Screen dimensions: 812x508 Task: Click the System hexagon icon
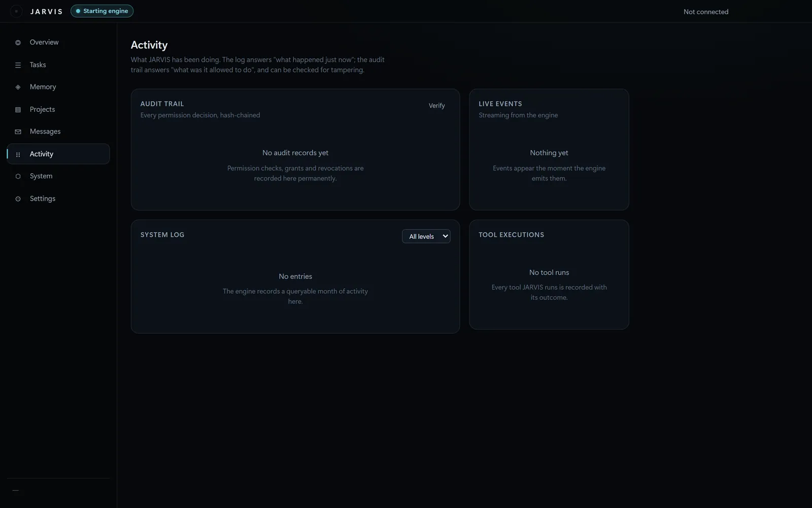click(x=18, y=176)
